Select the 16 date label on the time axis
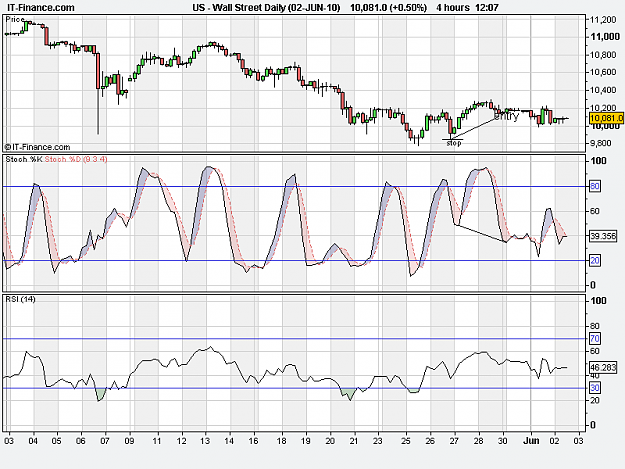Viewport: 625px width, 469px height. click(253, 441)
